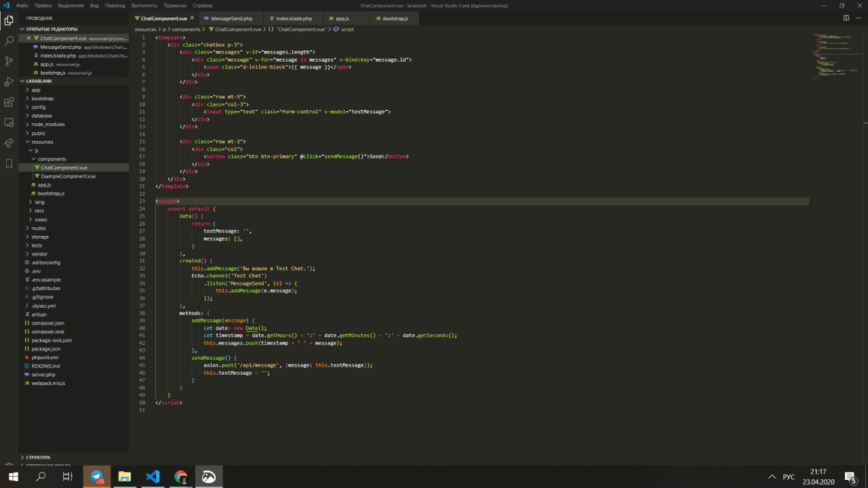
Task: Open the Bookmarks view in activity bar
Action: point(9,163)
